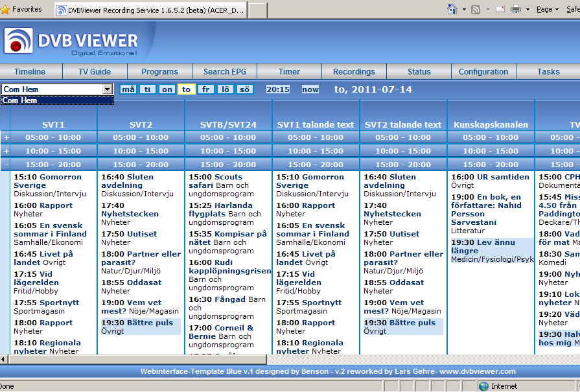Collapse the 15:00 - 20:00 time block
The height and width of the screenshot is (392, 580).
click(x=6, y=165)
